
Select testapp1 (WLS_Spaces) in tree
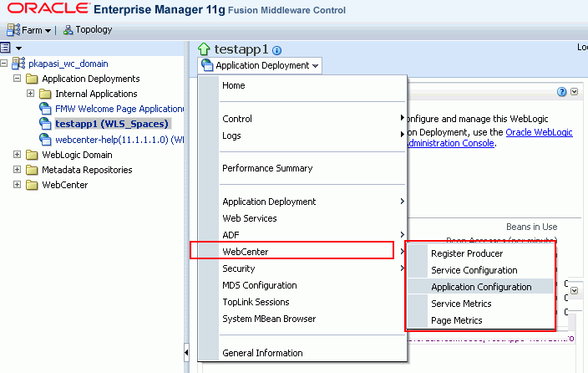112,124
